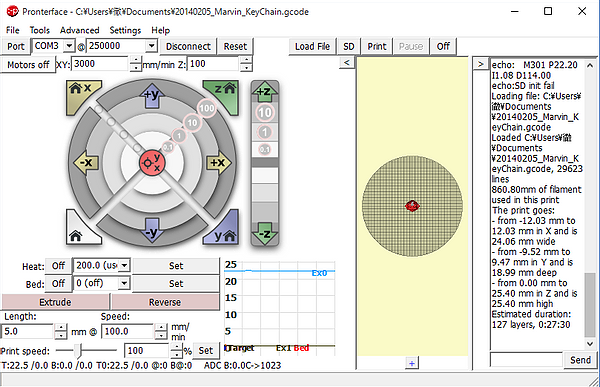Open the 250000 baud rate dropdown
The height and width of the screenshot is (387, 600).
point(152,46)
